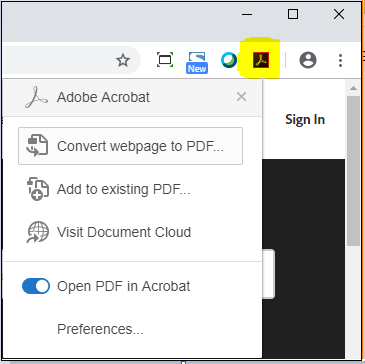The width and height of the screenshot is (365, 364).
Task: Click the Adobe Acrobat logo in popup header
Action: coord(36,97)
